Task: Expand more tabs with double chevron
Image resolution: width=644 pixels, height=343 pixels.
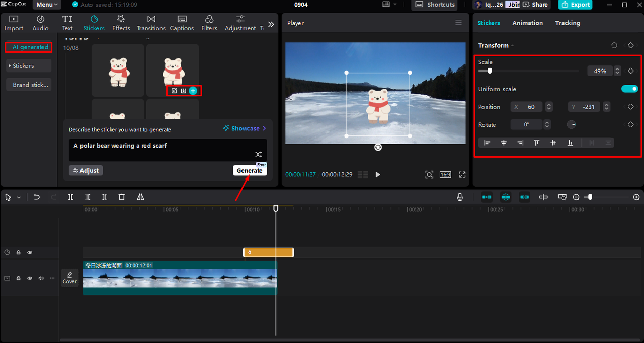Action: pyautogui.click(x=271, y=24)
